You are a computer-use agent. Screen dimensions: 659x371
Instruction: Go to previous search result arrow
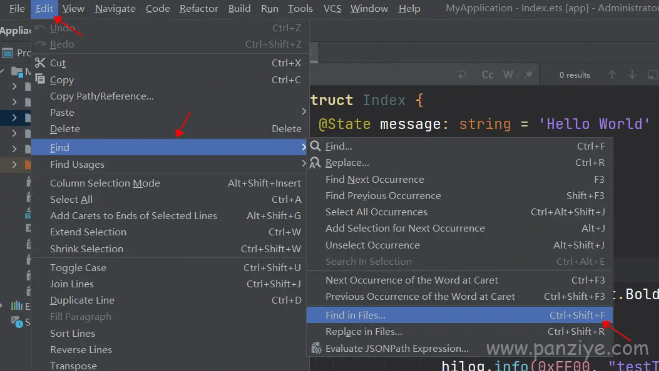[x=612, y=75]
